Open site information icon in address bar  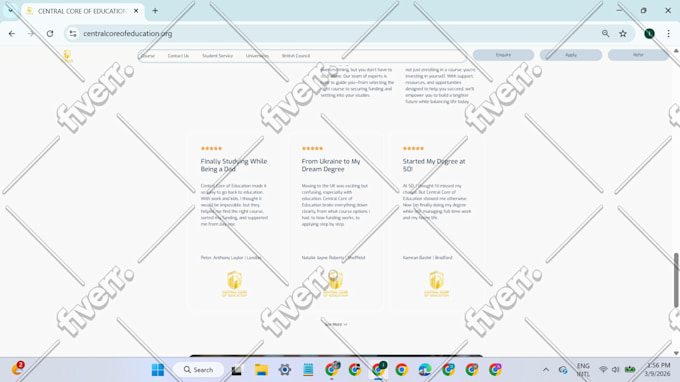73,33
